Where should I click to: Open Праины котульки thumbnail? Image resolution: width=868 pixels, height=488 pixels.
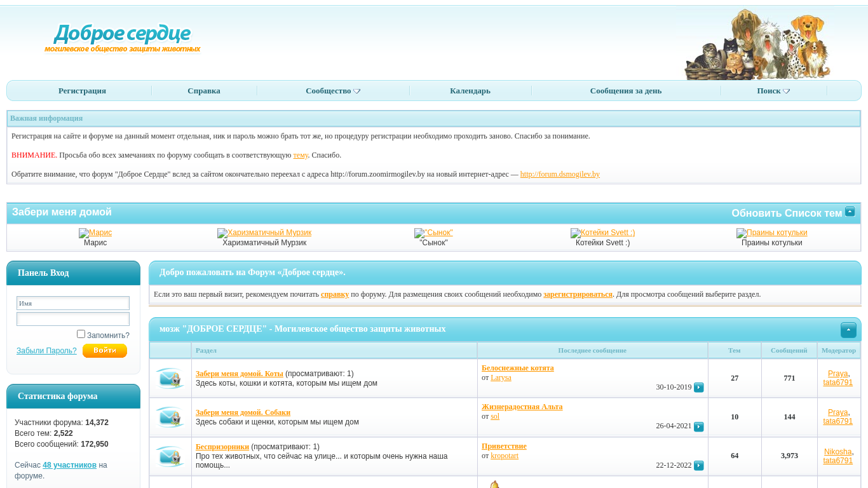coord(771,233)
